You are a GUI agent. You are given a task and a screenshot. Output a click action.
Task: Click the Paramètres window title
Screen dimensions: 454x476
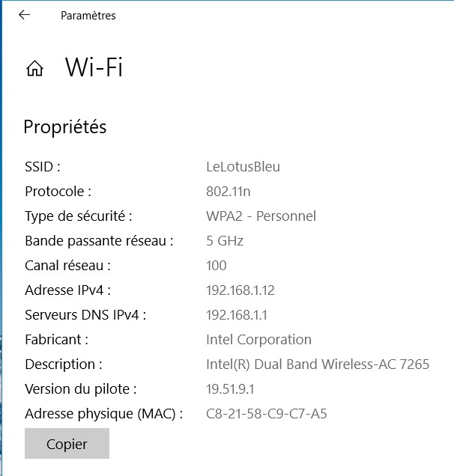click(x=88, y=16)
